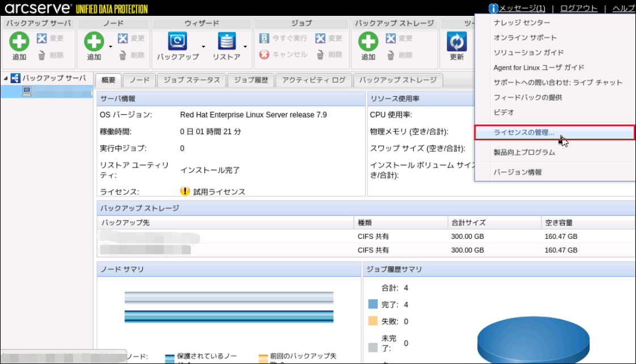
Task: Add a new backup server with the green plus icon
Action: coord(19,42)
